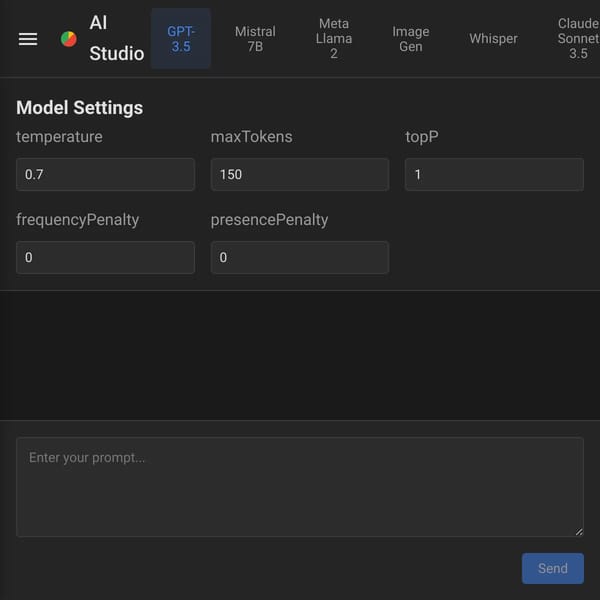Viewport: 600px width, 600px height.
Task: Click the topP input field
Action: [x=494, y=174]
